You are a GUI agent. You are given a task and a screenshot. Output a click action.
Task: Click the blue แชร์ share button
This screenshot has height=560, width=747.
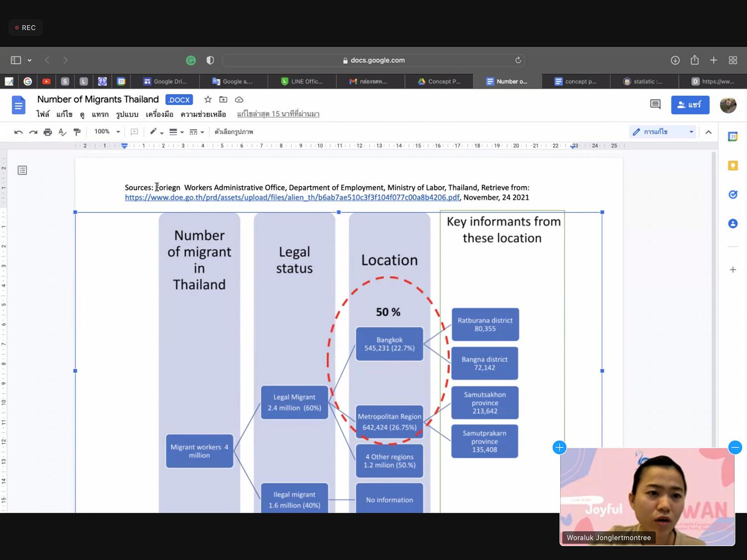[690, 105]
